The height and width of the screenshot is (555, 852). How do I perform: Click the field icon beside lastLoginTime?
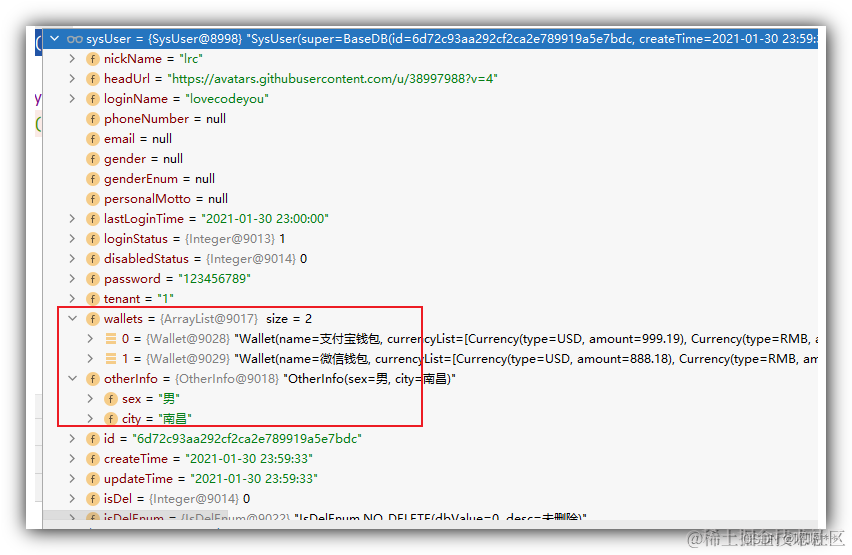93,219
